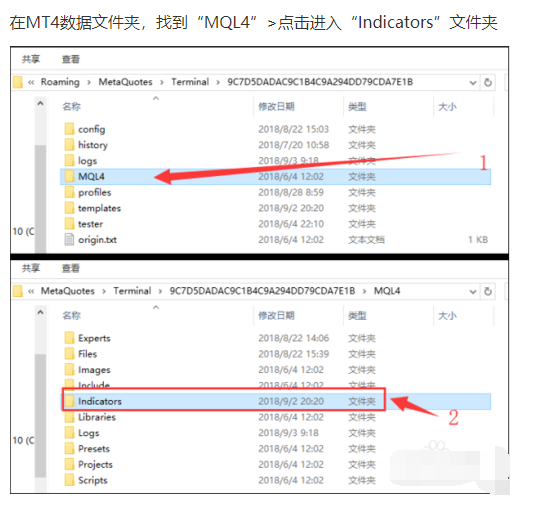Viewport: 558px width, 509px height.
Task: Click the Logs folder icon in MQL4 window
Action: point(69,433)
